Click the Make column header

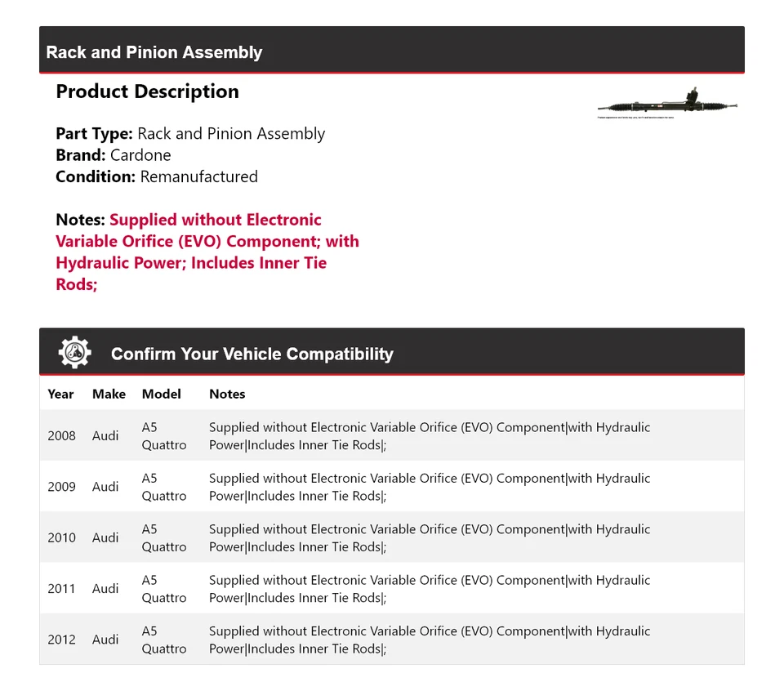pos(109,394)
